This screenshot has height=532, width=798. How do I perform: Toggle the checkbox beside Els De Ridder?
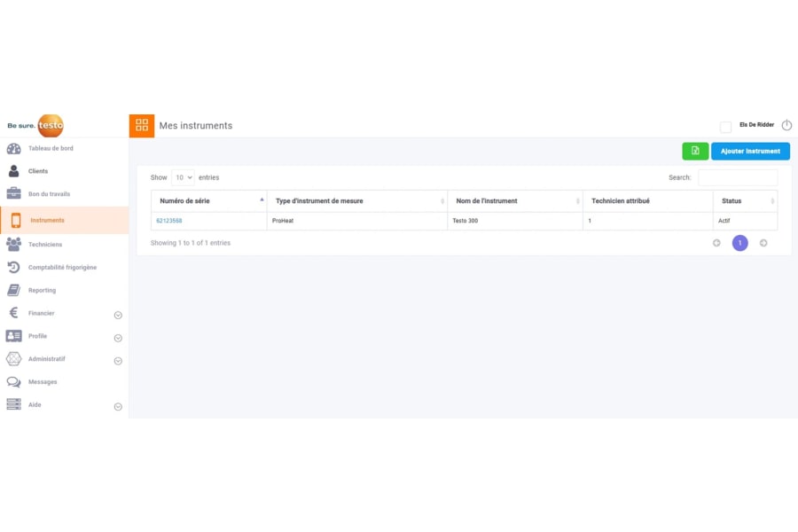click(x=725, y=127)
